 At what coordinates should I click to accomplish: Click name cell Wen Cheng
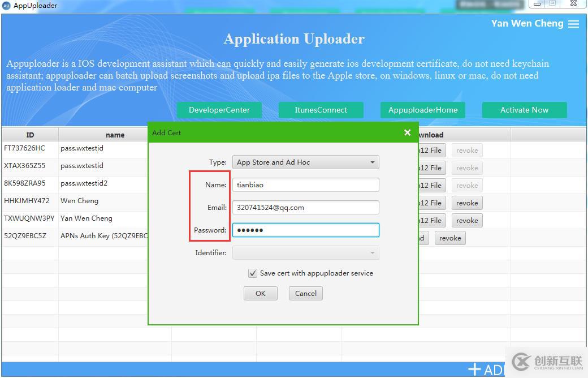pyautogui.click(x=80, y=201)
